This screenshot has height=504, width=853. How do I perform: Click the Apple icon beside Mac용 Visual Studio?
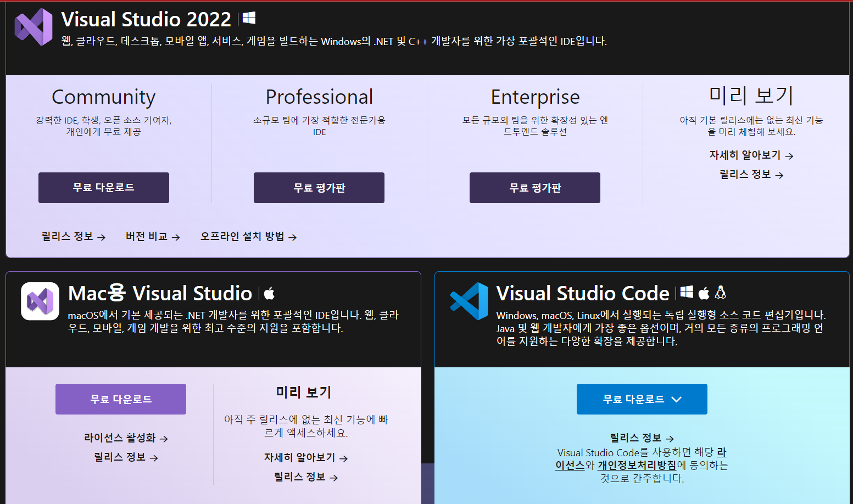[x=269, y=293]
